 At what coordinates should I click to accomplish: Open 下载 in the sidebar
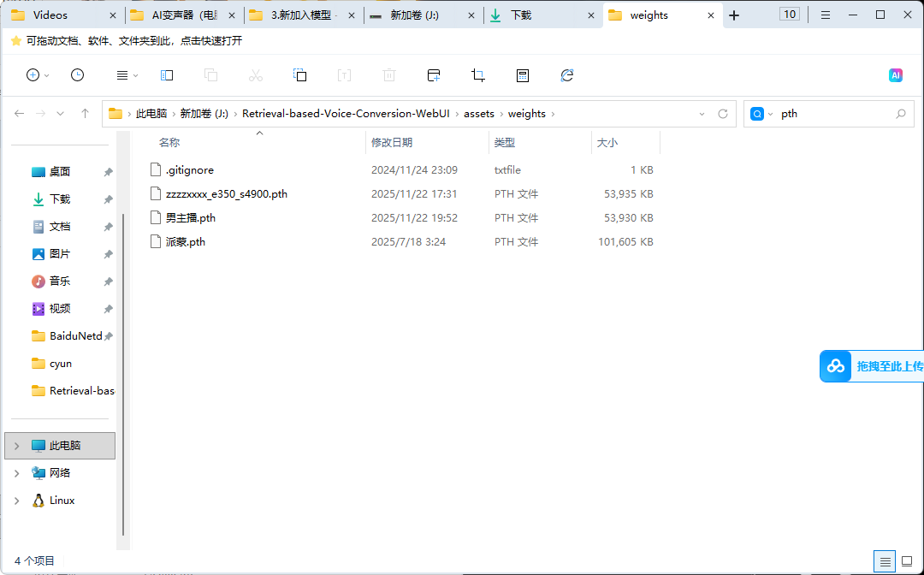60,199
